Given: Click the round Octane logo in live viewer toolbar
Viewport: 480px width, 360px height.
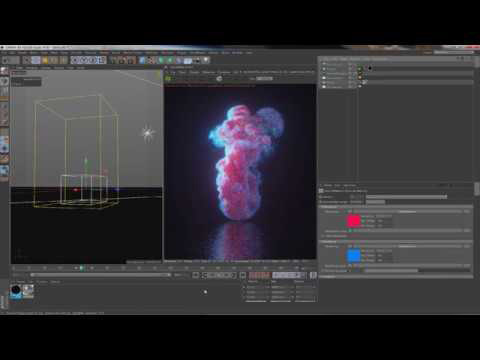Looking at the screenshot, I should click(219, 79).
